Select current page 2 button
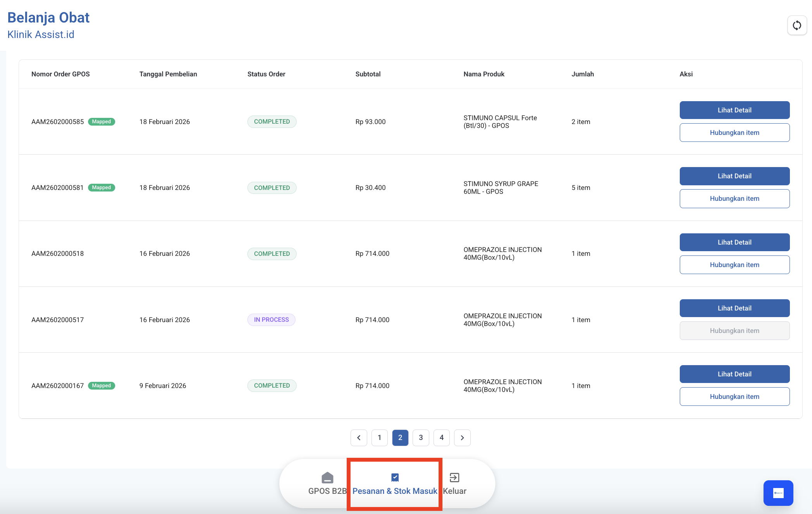Viewport: 812px width, 514px height. click(x=400, y=438)
